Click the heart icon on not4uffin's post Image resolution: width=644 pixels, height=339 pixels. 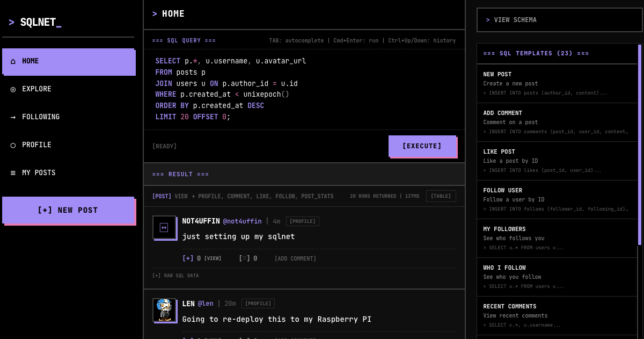(244, 258)
